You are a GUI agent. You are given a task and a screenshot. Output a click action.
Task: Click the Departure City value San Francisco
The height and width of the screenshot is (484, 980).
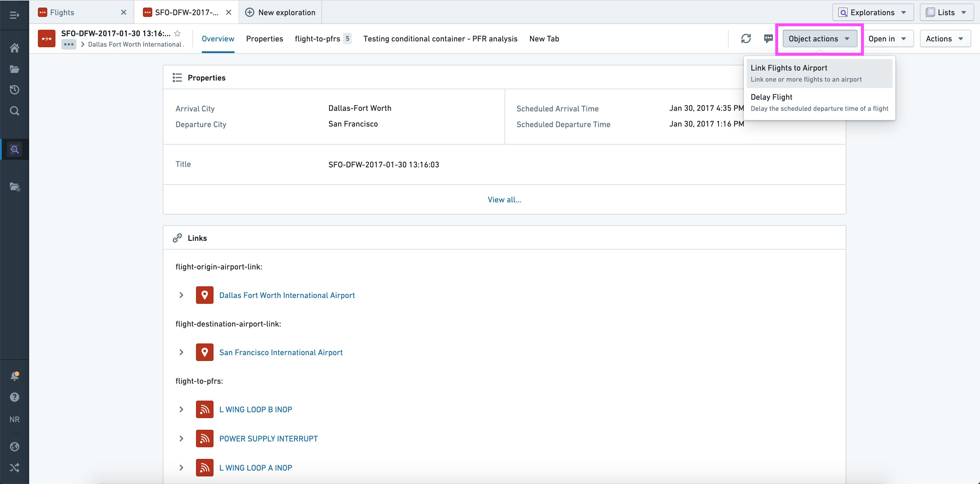click(353, 124)
